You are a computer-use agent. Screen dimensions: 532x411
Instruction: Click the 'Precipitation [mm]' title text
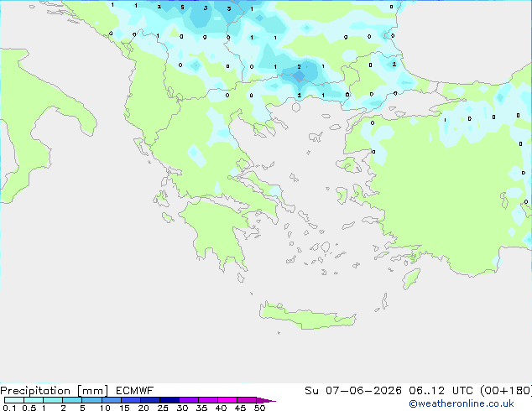click(x=55, y=391)
